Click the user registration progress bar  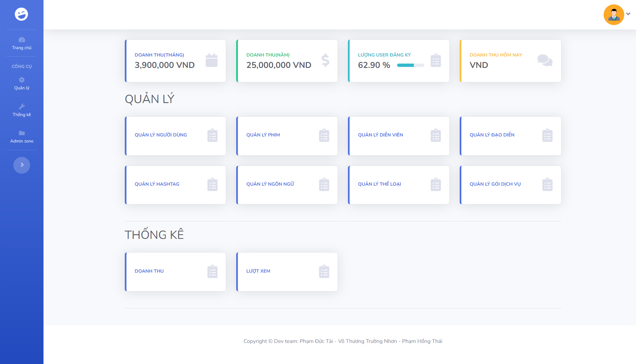(411, 65)
